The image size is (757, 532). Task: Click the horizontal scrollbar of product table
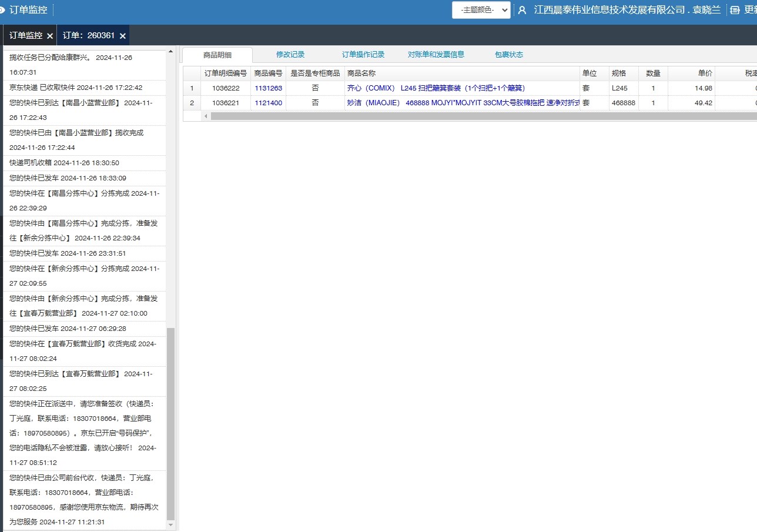(484, 116)
